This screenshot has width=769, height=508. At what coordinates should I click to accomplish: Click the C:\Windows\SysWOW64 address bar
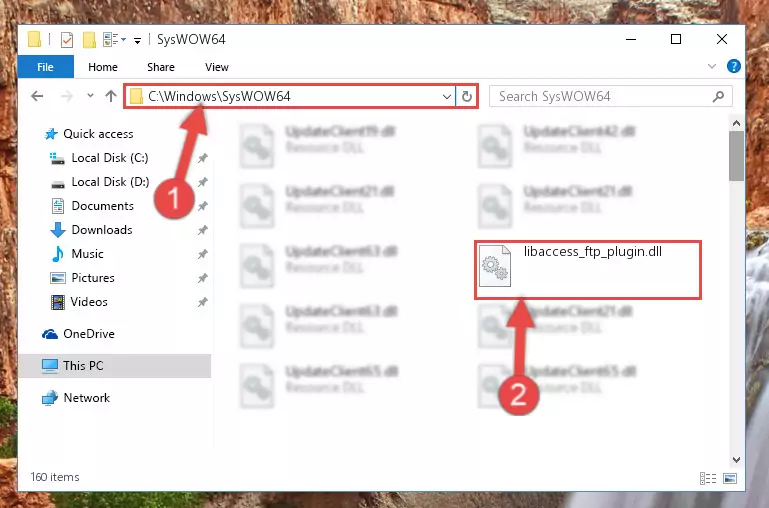point(289,96)
